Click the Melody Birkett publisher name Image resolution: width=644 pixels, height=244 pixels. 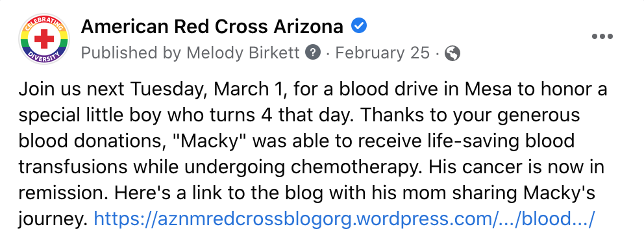point(243,53)
